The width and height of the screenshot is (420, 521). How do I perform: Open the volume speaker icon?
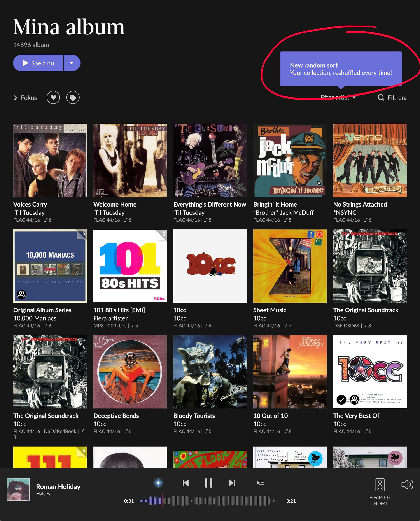(407, 484)
